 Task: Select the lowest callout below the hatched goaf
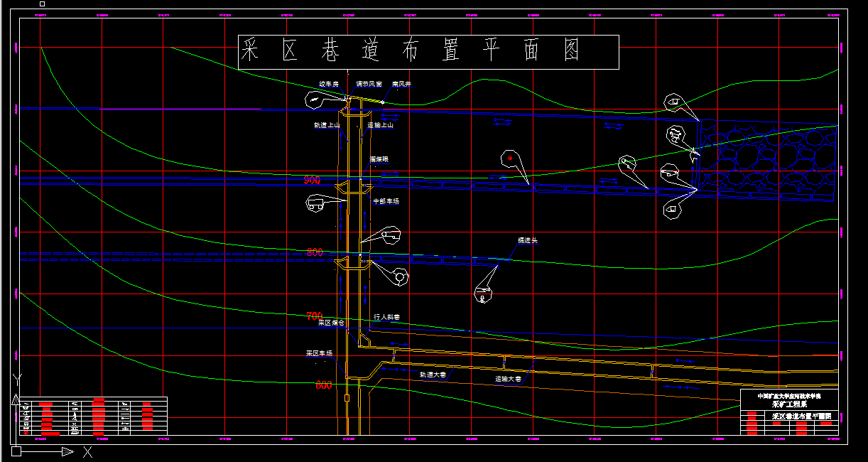(673, 210)
